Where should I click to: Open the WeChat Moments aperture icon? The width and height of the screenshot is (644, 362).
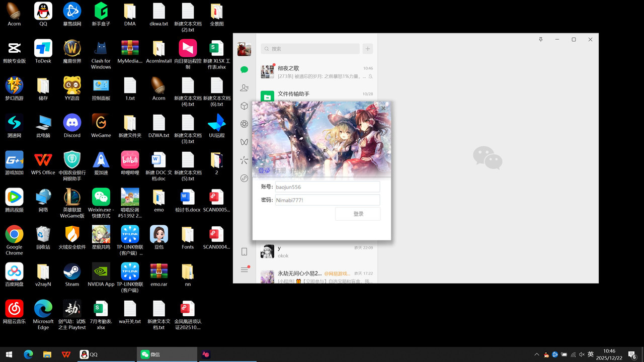click(x=244, y=124)
